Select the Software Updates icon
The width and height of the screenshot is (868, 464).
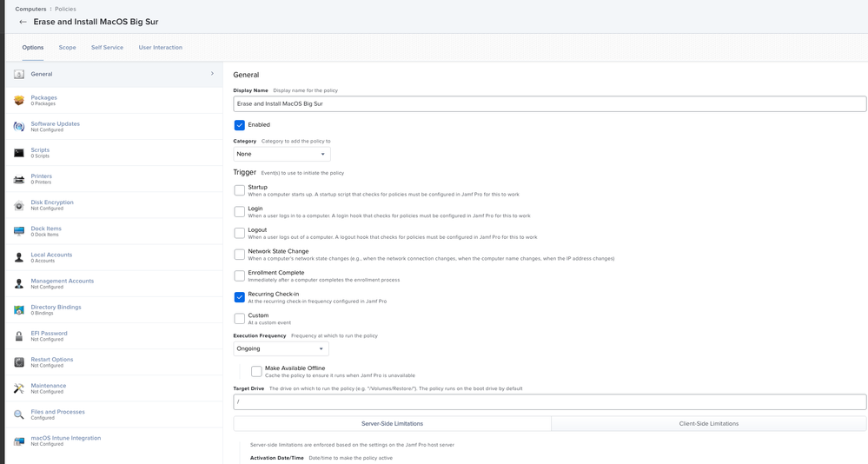[x=19, y=126]
